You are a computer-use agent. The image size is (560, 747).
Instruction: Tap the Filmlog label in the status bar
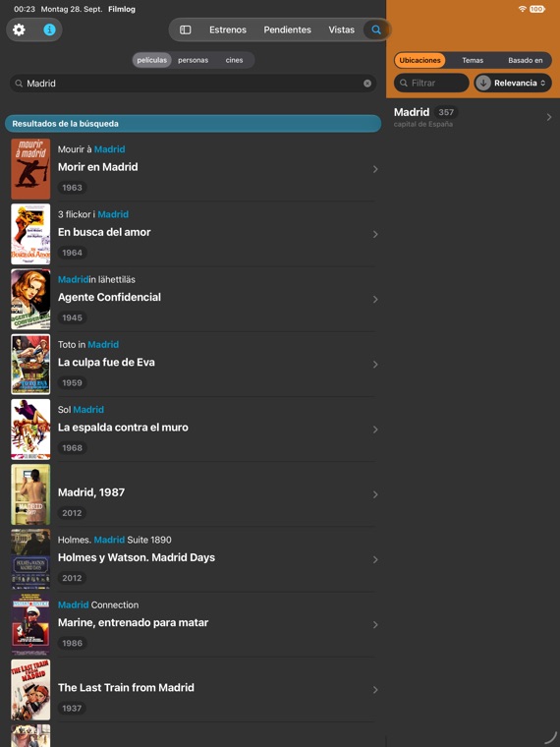click(x=122, y=9)
